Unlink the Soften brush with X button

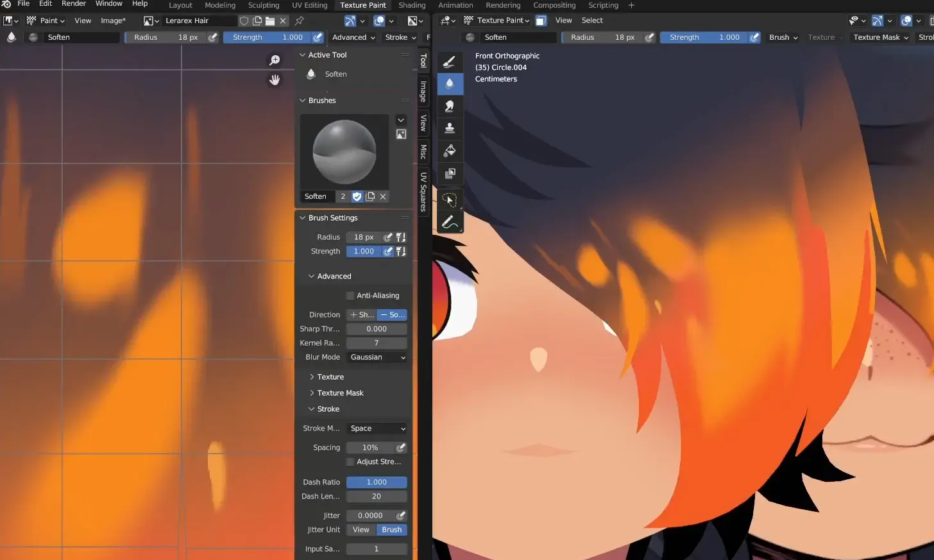tap(383, 196)
